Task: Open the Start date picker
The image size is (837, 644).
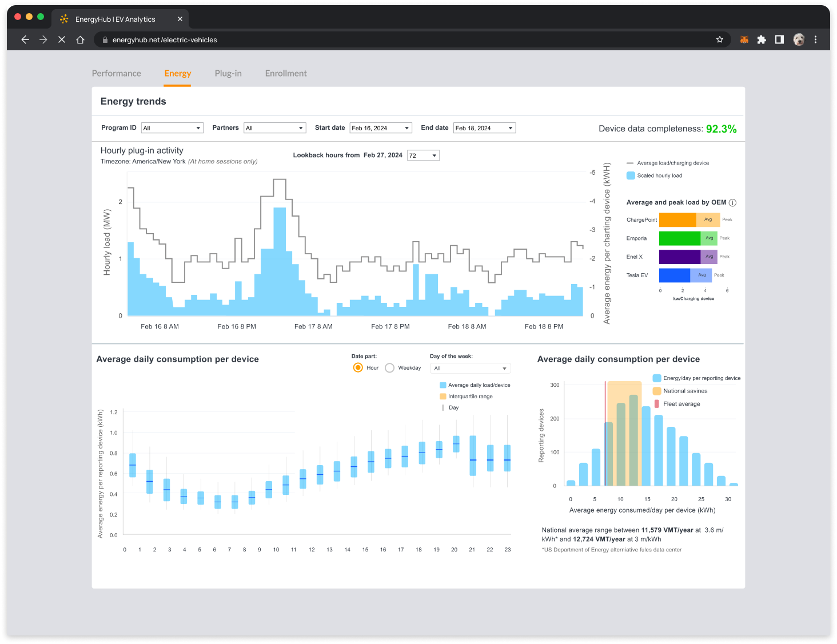Action: (x=381, y=128)
